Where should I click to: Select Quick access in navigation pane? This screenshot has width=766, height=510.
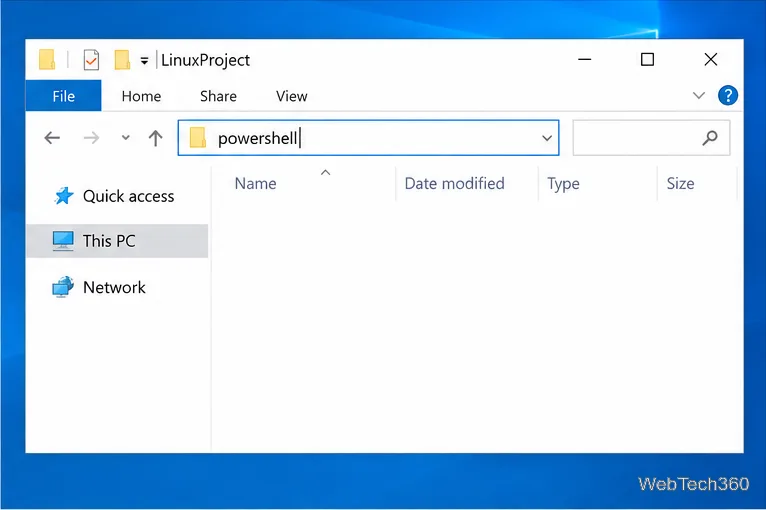[118, 196]
